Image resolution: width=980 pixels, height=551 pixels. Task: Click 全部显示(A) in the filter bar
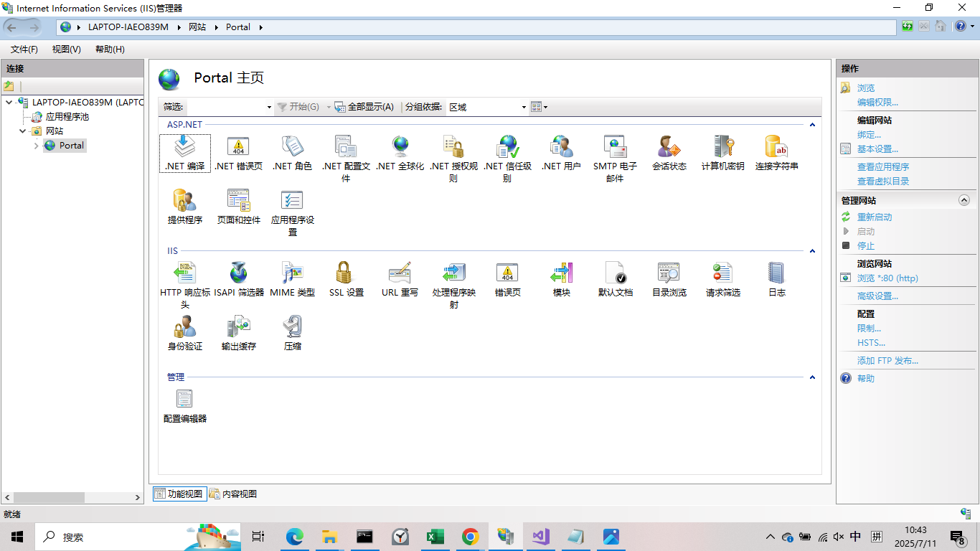pyautogui.click(x=364, y=107)
